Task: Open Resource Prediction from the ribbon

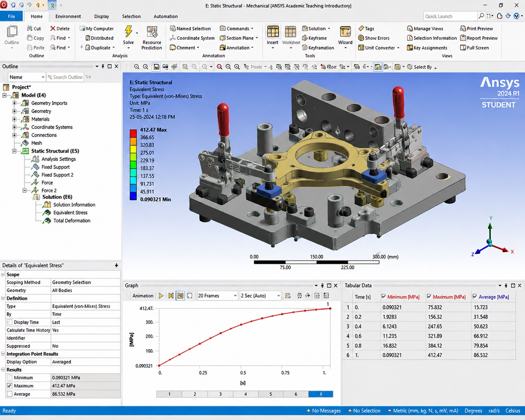Action: 152,38
